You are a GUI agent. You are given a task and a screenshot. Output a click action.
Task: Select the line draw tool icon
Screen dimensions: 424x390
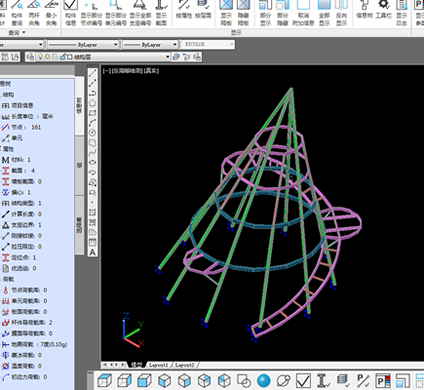(93, 73)
